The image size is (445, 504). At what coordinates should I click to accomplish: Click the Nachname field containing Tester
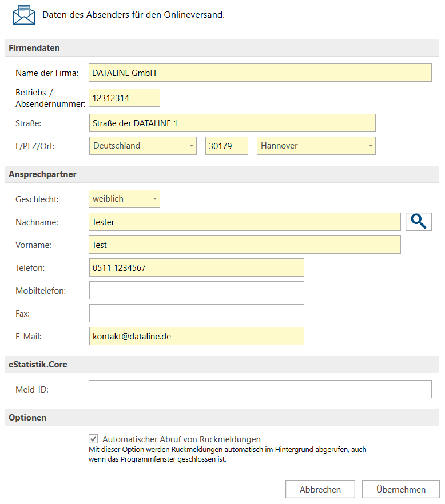click(x=245, y=222)
